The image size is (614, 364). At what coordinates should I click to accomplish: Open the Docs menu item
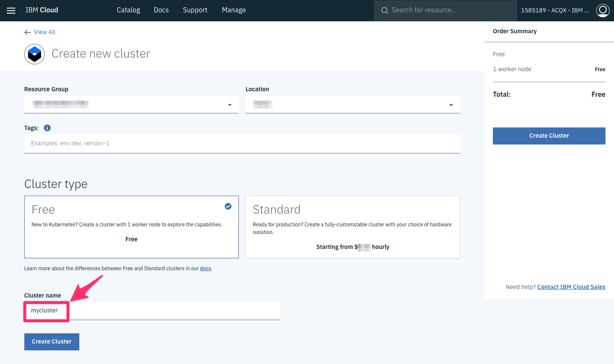tap(161, 10)
